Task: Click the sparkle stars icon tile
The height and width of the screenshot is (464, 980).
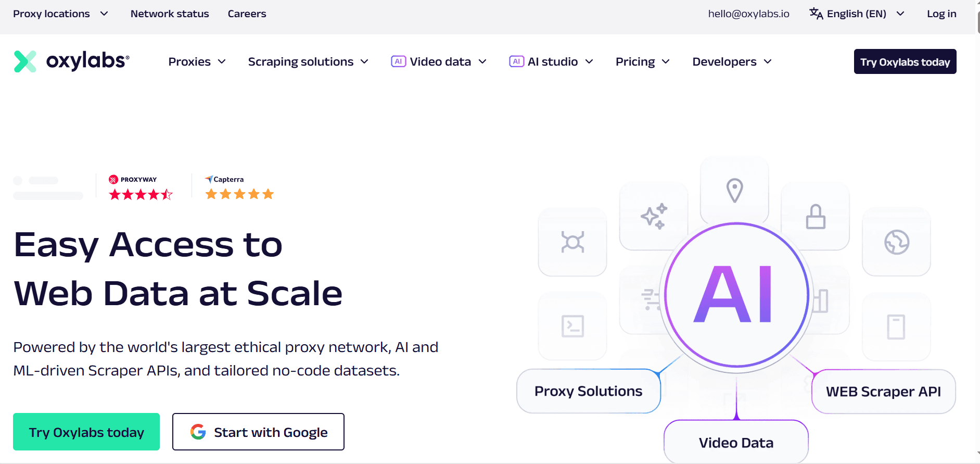Action: click(653, 216)
